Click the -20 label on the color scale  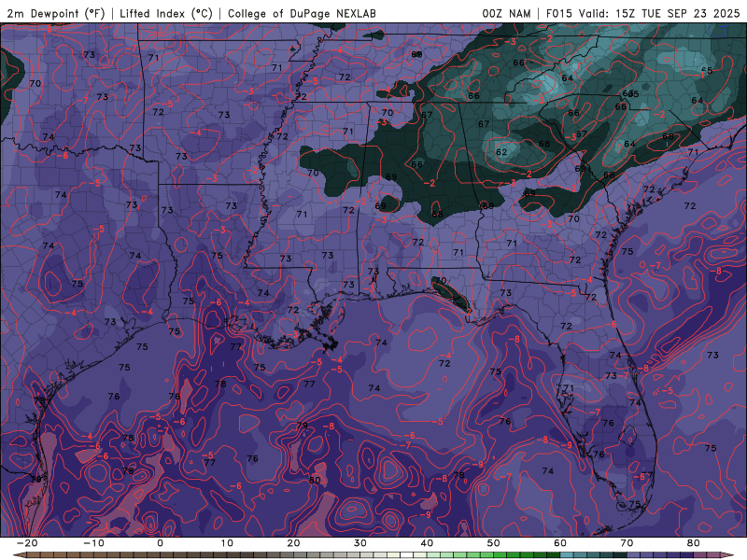(x=27, y=543)
